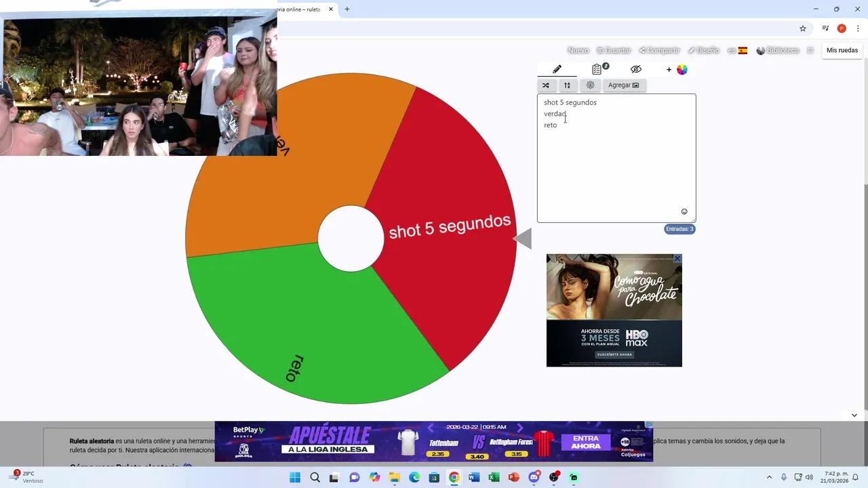Open the emoji picker in entries box

tap(684, 211)
